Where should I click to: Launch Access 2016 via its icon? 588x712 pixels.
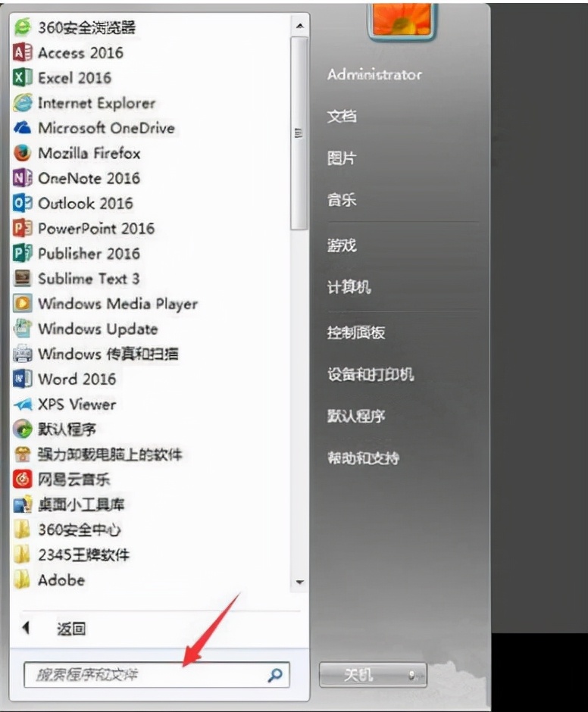click(x=22, y=53)
